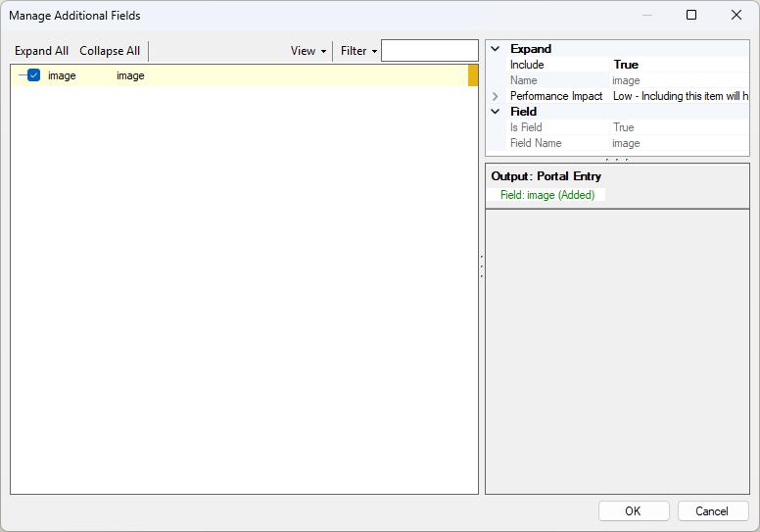Select the Is Field property label
This screenshot has width=760, height=532.
pyautogui.click(x=526, y=127)
